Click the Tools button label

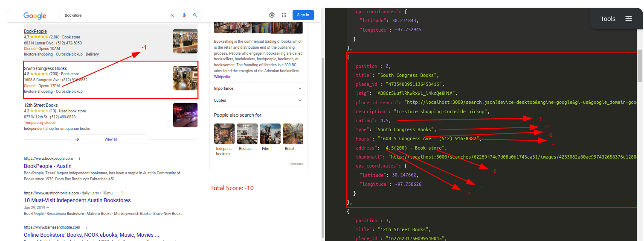click(x=608, y=18)
